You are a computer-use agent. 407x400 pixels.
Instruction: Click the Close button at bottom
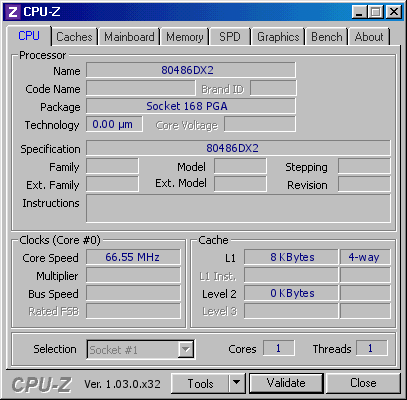point(363,383)
